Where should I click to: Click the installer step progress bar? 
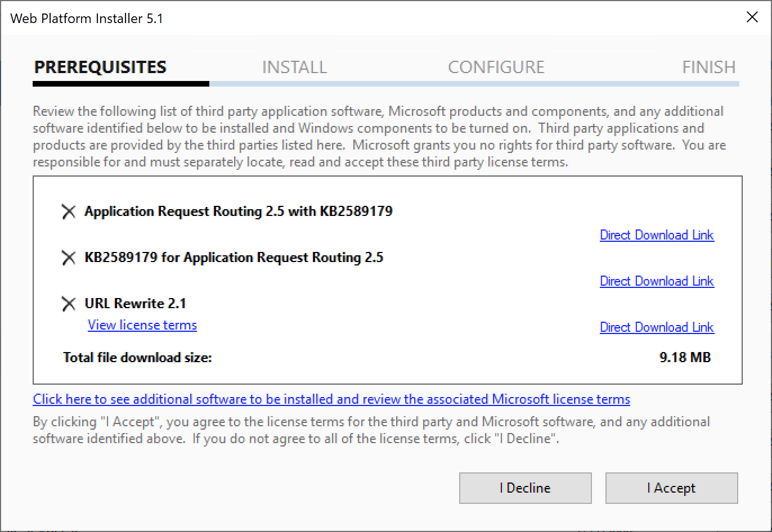pos(386,84)
